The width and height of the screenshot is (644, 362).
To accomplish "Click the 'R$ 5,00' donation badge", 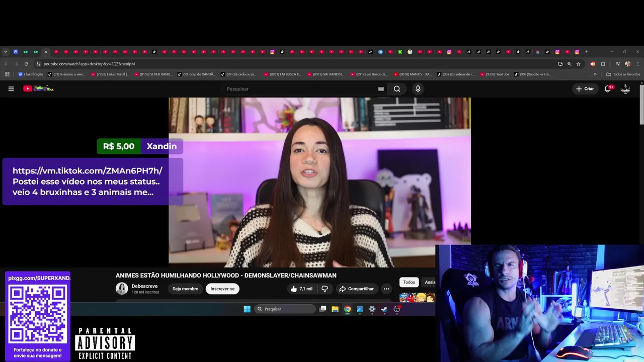I will point(119,146).
